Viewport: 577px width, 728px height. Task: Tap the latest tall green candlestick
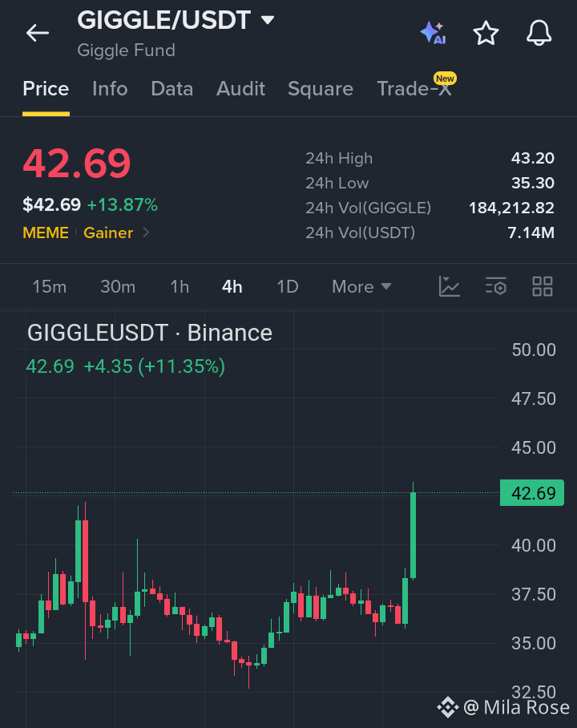coord(414,535)
